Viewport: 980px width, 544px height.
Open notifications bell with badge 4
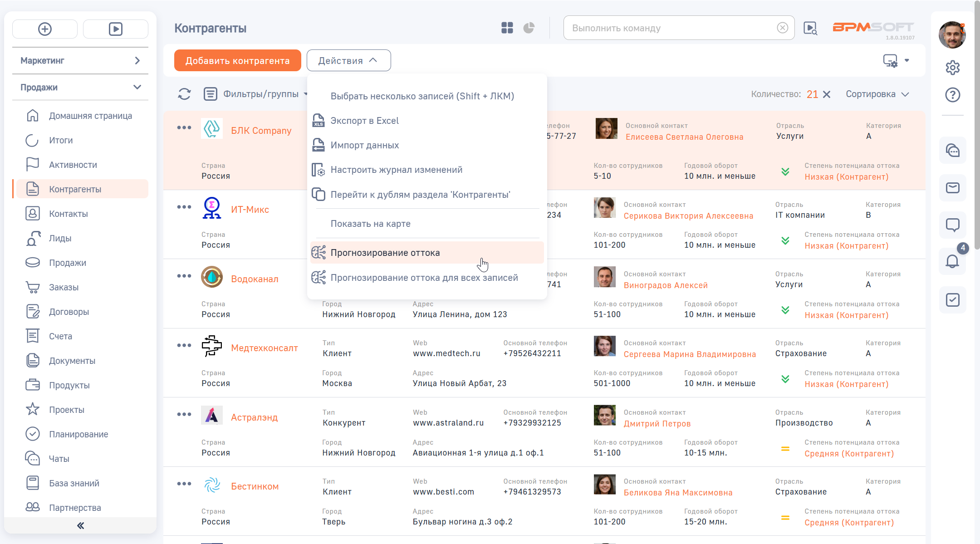click(x=953, y=261)
